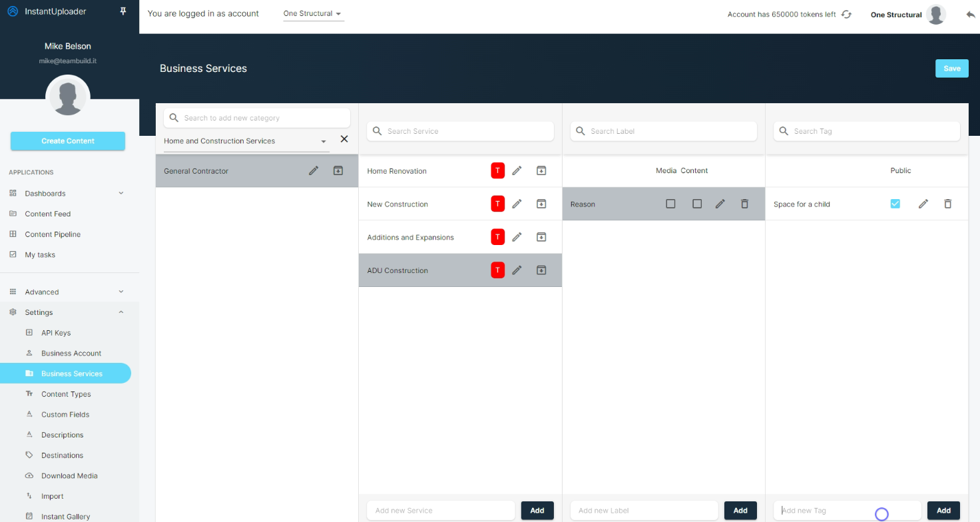
Task: Uncheck Public for Space for a child
Action: pos(895,204)
